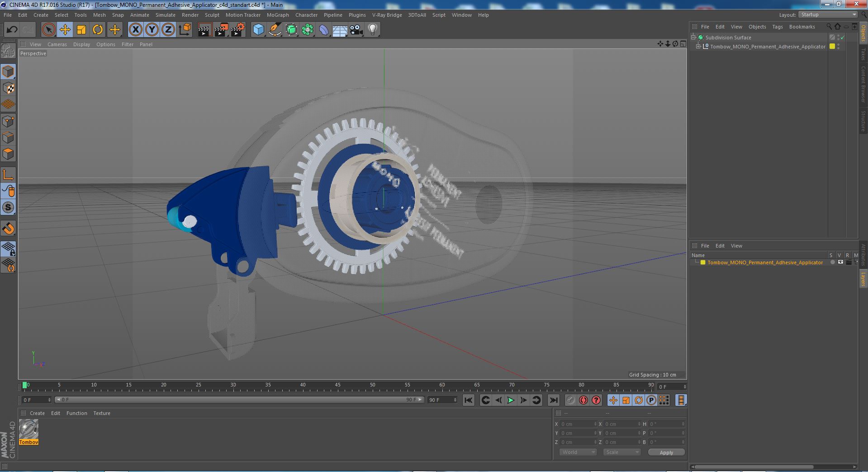This screenshot has height=472, width=868.
Task: Add a Subdivision Surface generator icon
Action: point(291,30)
